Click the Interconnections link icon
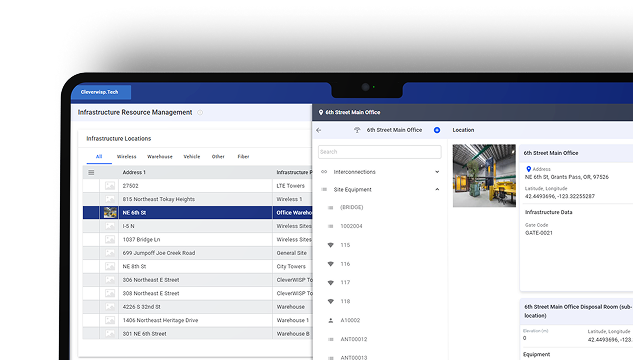Image resolution: width=633 pixels, height=360 pixels. tap(324, 172)
